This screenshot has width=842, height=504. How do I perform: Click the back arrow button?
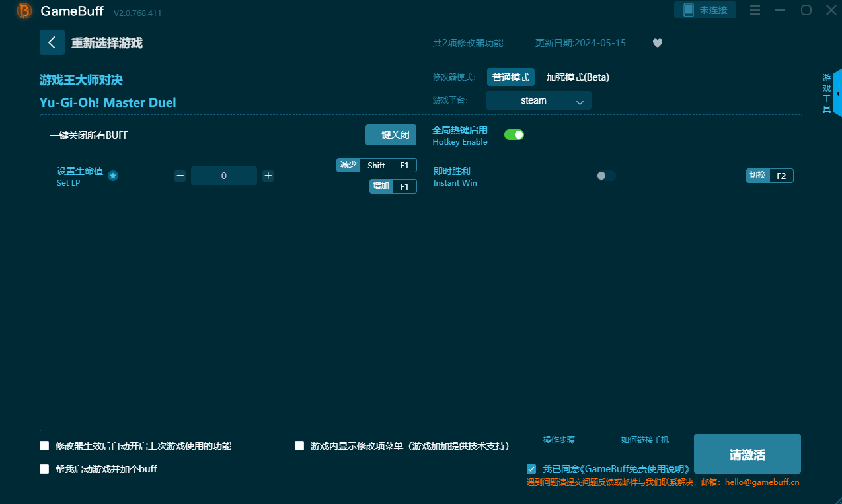click(52, 42)
